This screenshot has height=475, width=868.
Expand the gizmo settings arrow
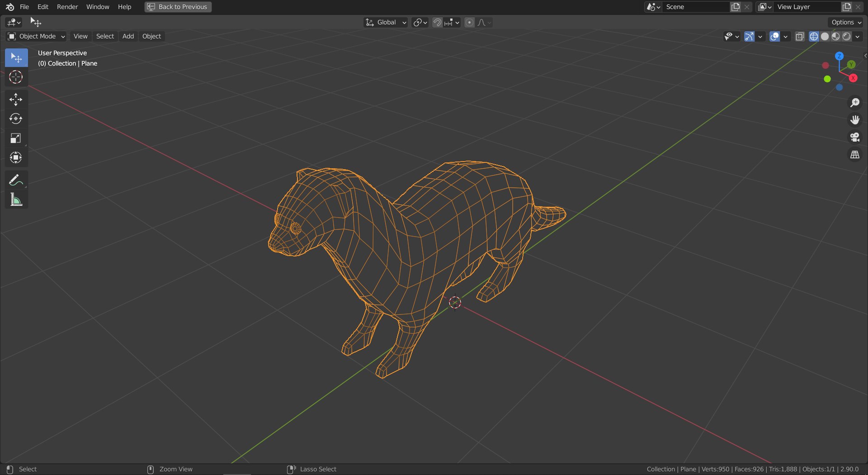(x=760, y=37)
